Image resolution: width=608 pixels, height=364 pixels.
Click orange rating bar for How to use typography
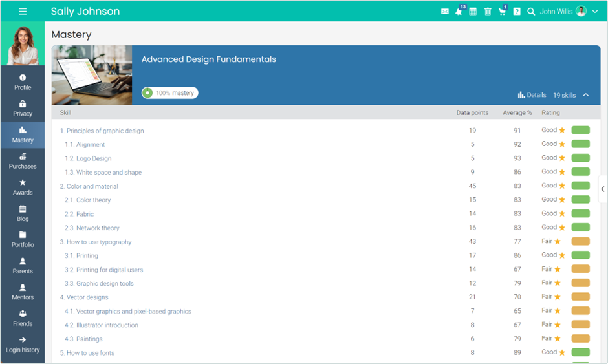580,242
